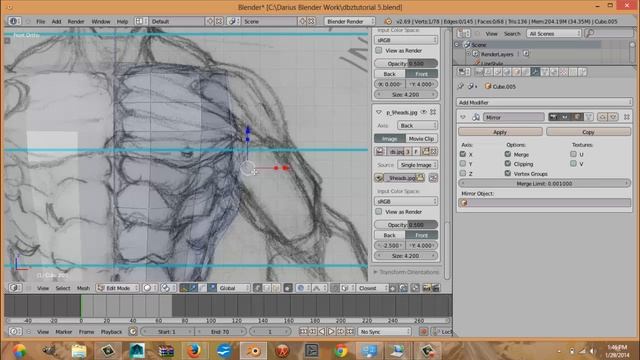The height and width of the screenshot is (360, 640).
Task: Move the Mirror modifier down
Action: (x=613, y=117)
